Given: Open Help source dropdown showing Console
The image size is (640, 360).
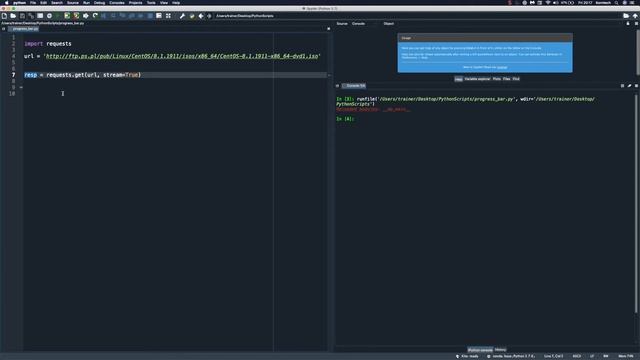Looking at the screenshot, I should (365, 24).
